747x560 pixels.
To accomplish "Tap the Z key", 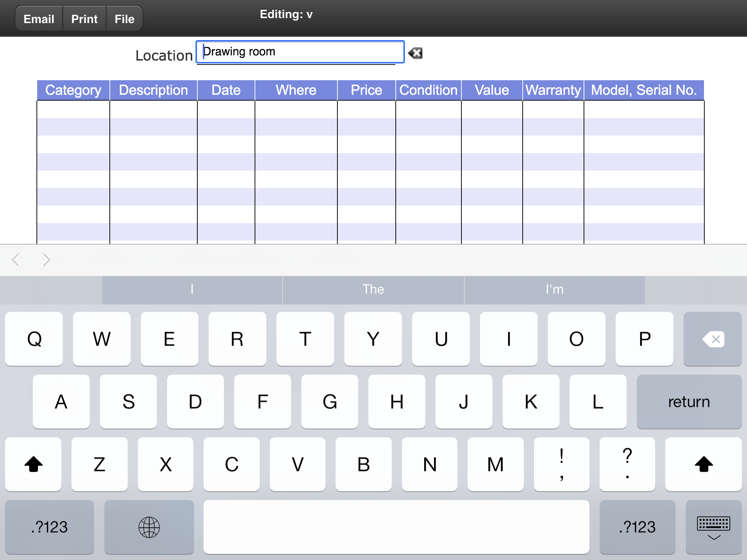I will point(100,464).
